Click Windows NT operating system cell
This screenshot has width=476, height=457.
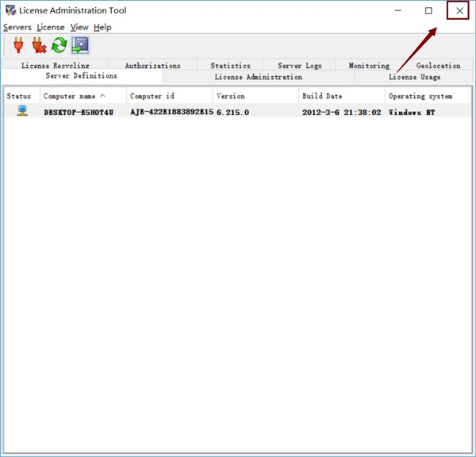pos(412,113)
